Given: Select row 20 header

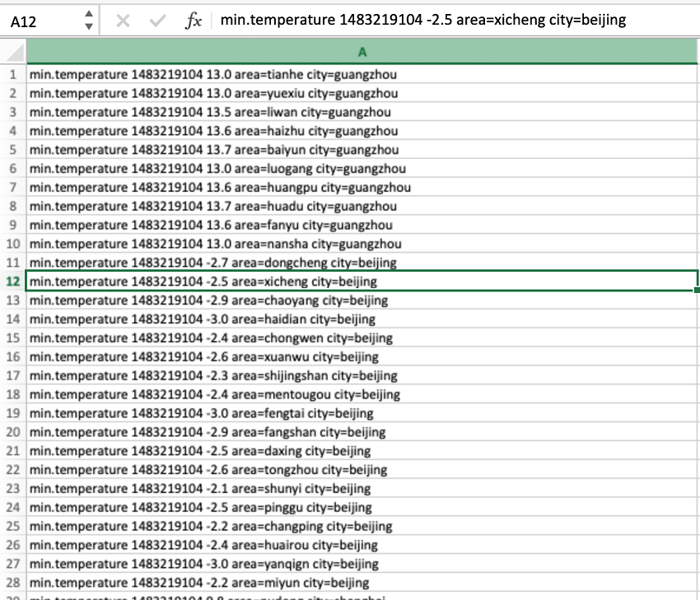Looking at the screenshot, I should point(13,432).
